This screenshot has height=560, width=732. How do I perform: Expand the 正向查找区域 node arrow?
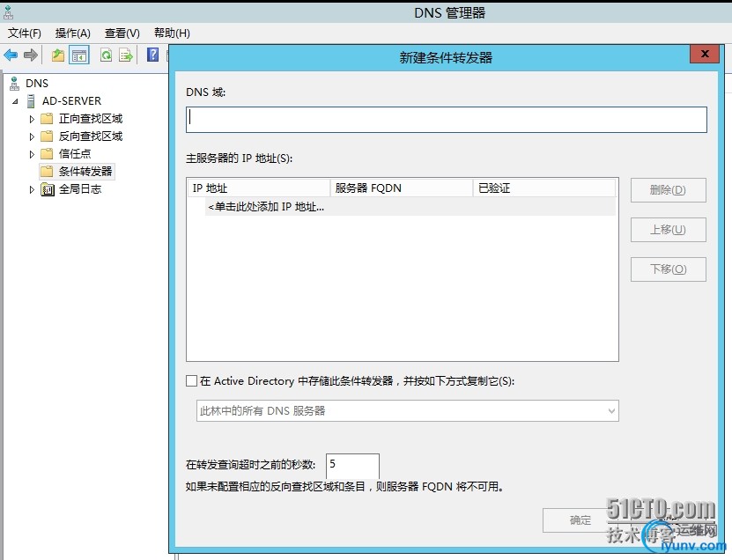pyautogui.click(x=32, y=119)
